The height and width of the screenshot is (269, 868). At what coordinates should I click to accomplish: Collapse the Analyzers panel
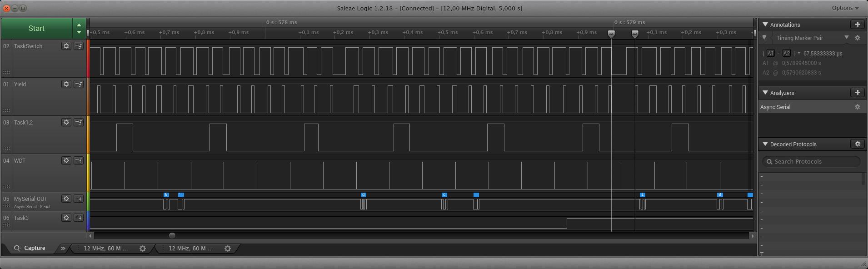[765, 93]
